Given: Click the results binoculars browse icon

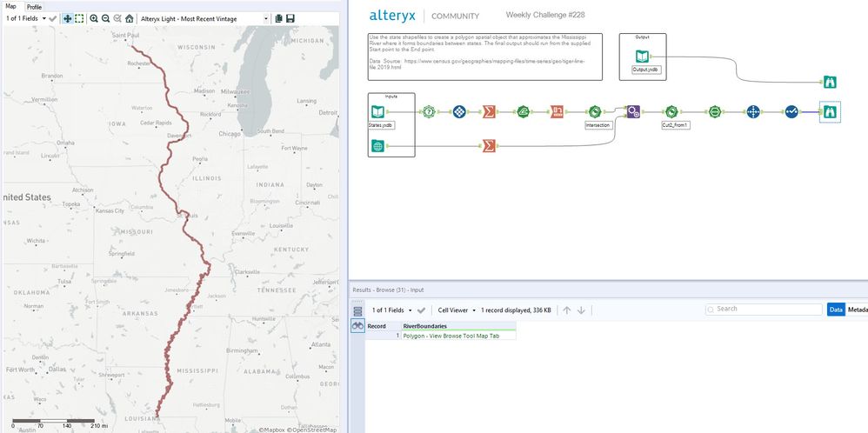Looking at the screenshot, I should [357, 326].
